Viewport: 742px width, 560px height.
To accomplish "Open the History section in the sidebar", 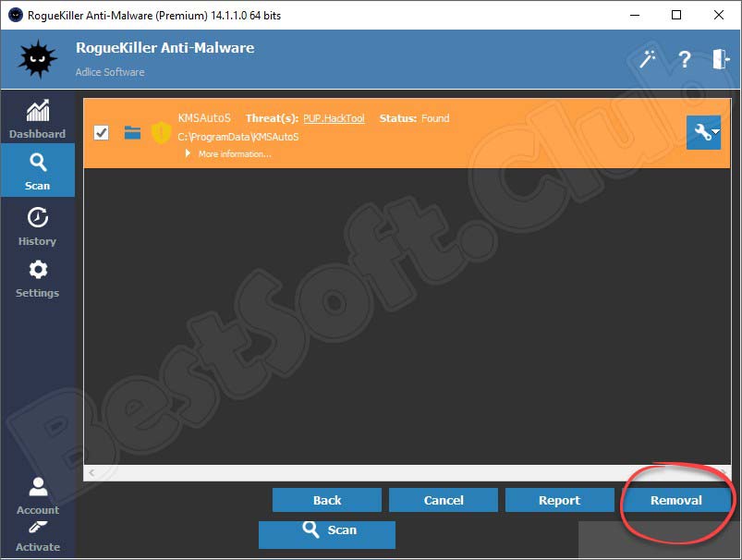I will click(x=37, y=226).
